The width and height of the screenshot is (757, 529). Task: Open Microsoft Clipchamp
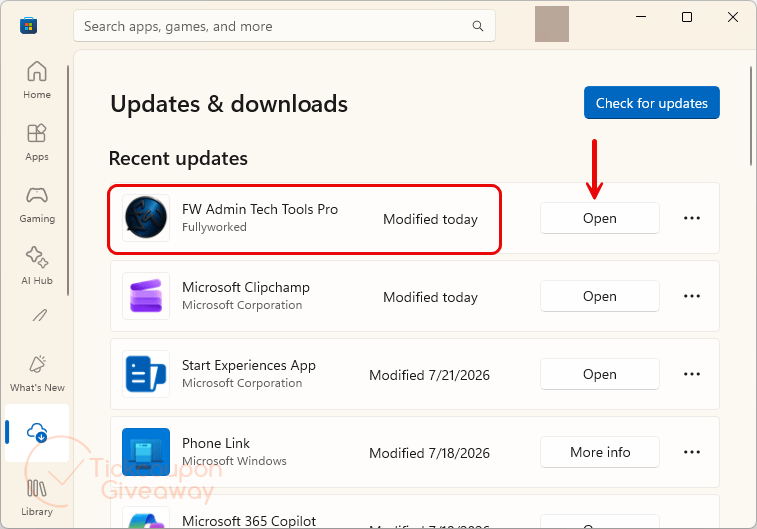600,296
